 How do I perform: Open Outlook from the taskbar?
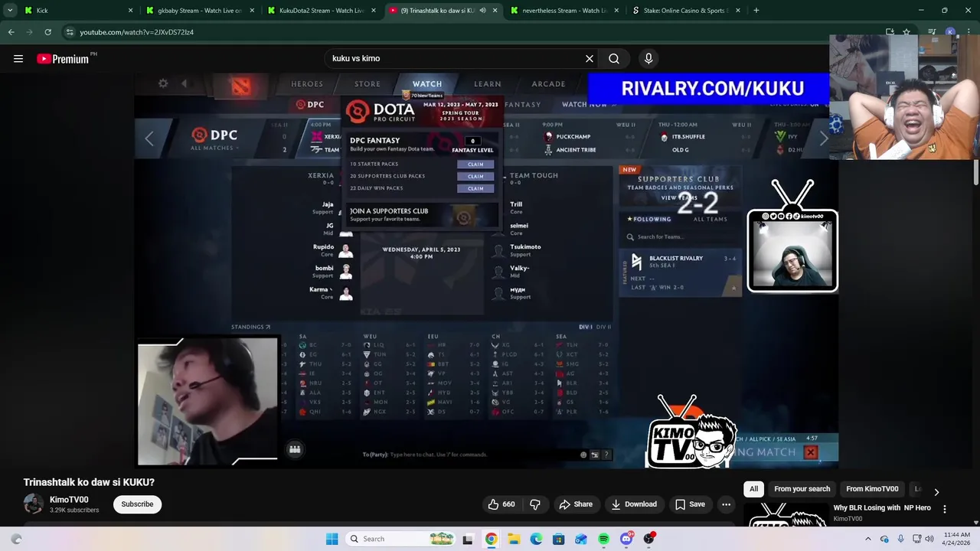(581, 539)
